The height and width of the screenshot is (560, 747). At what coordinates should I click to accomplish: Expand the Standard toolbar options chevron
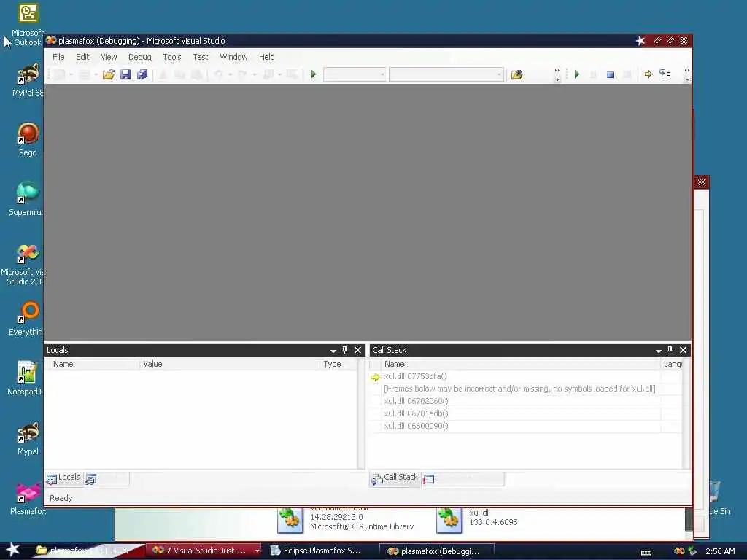[x=557, y=75]
